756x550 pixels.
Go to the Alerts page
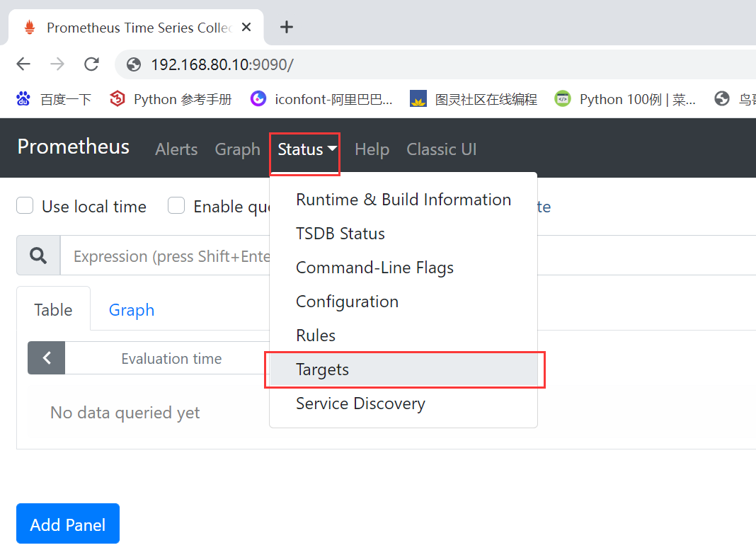pyautogui.click(x=176, y=149)
